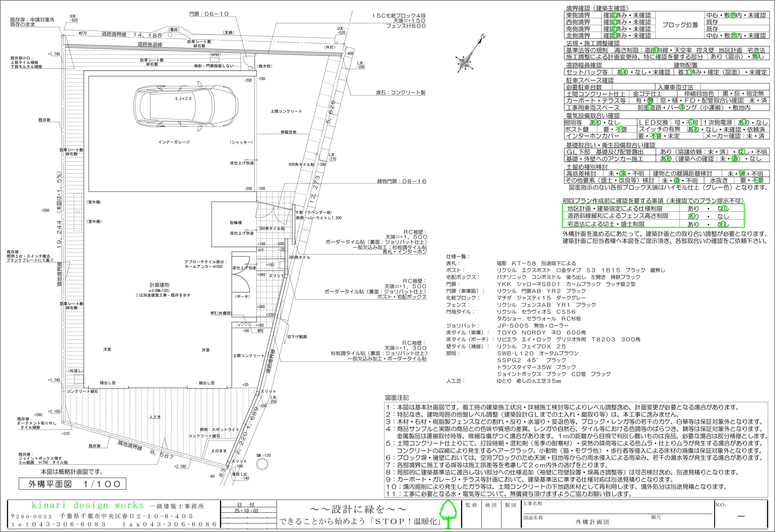775x532 pixels.
Task: Click the BM:-120 benchmark circle symbol
Action: coord(262,464)
